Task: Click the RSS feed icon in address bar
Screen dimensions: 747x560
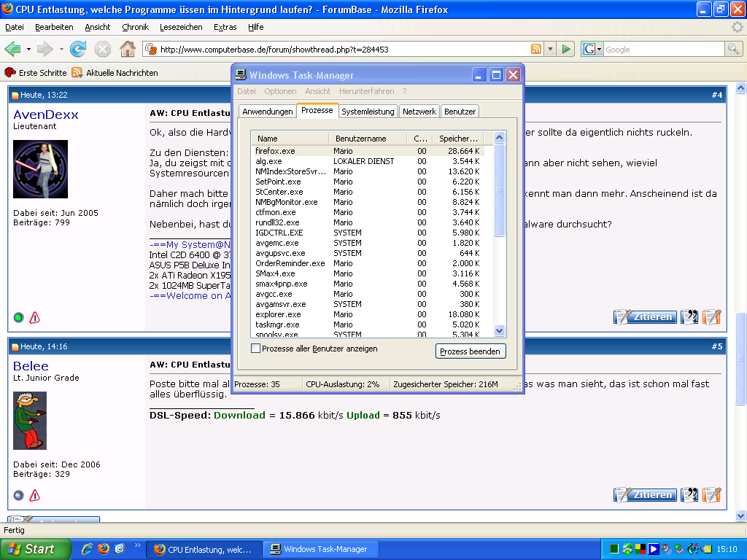Action: click(x=536, y=49)
